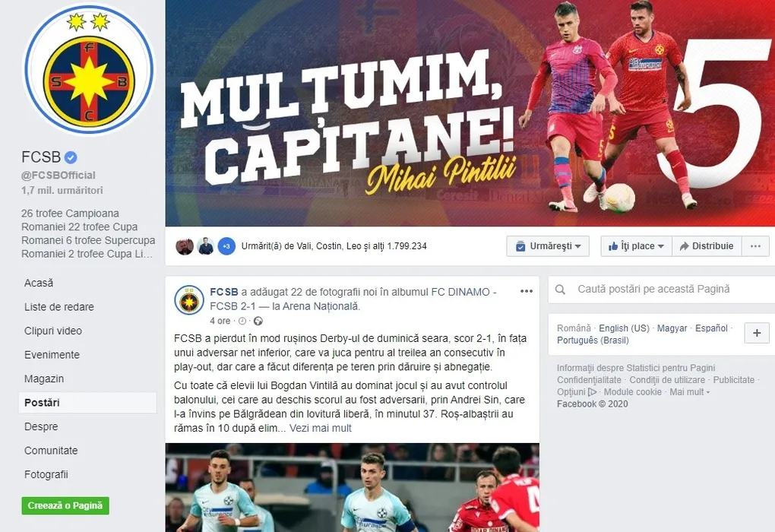The width and height of the screenshot is (775, 532).
Task: Click the Distribuie share button
Action: (707, 246)
